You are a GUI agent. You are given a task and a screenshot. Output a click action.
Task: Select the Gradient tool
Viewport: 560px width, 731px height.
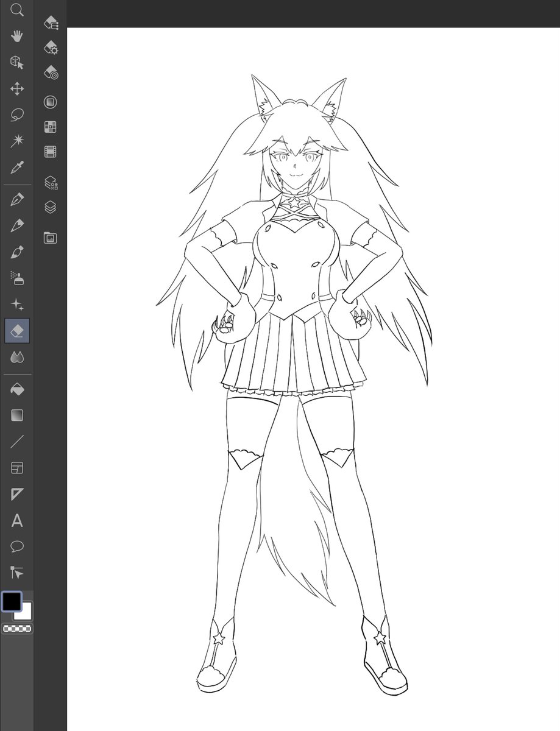tap(17, 415)
